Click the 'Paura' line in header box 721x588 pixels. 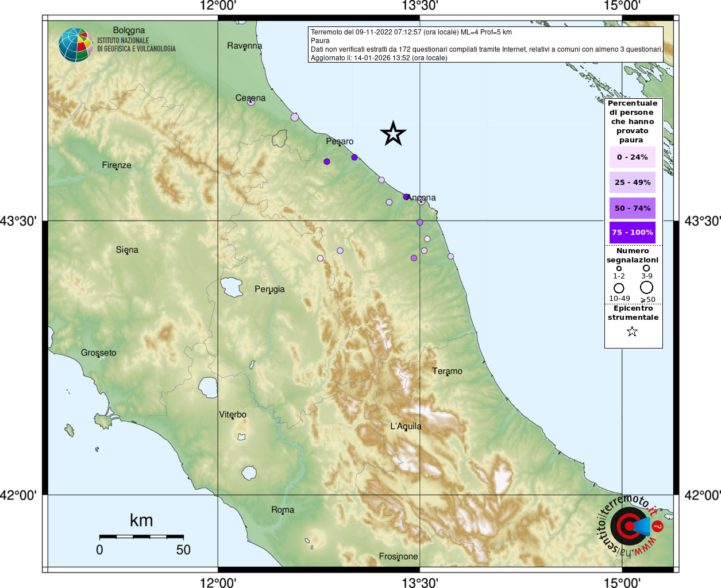320,41
